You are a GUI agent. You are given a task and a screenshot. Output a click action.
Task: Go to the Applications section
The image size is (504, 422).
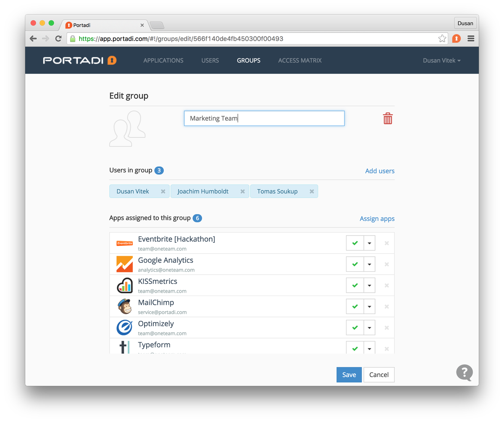coord(163,60)
